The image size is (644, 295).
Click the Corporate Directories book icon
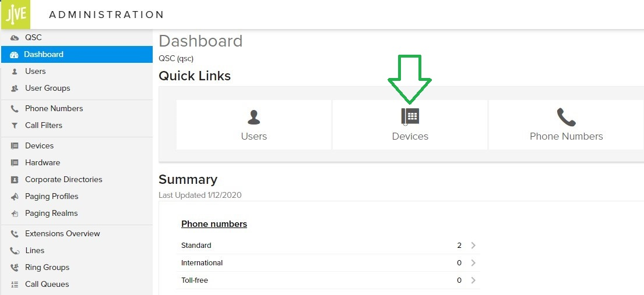(x=15, y=180)
